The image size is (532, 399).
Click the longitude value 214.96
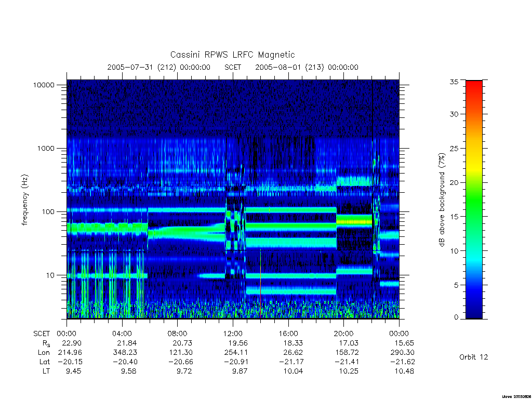click(x=70, y=353)
